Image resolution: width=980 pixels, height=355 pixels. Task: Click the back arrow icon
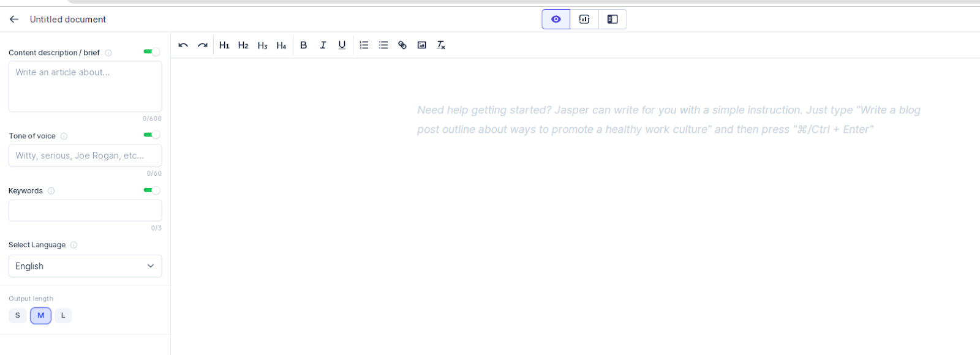[x=14, y=20]
